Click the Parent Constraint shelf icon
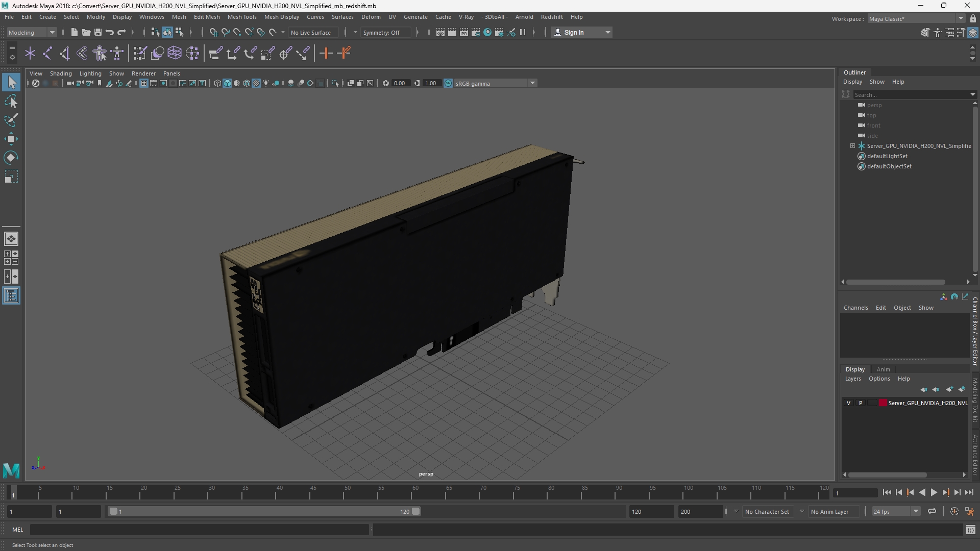The width and height of the screenshot is (980, 551). point(216,53)
